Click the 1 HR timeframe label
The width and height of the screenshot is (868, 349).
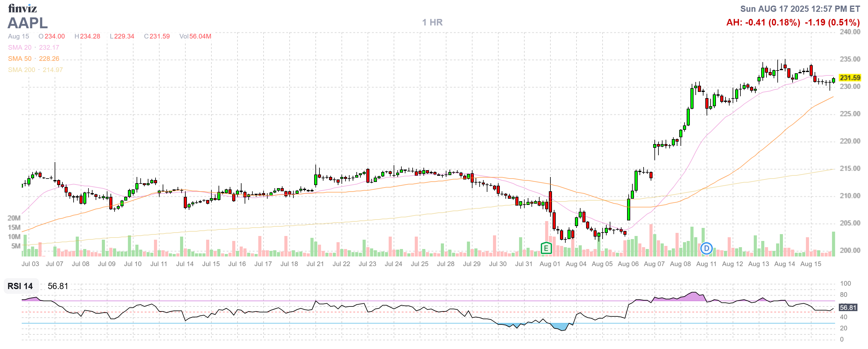tap(432, 22)
